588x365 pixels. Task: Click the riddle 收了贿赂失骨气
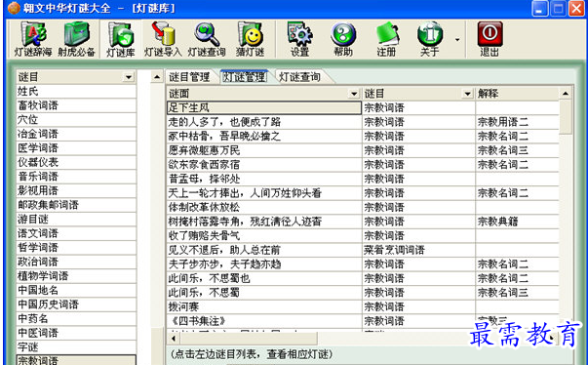coord(264,235)
